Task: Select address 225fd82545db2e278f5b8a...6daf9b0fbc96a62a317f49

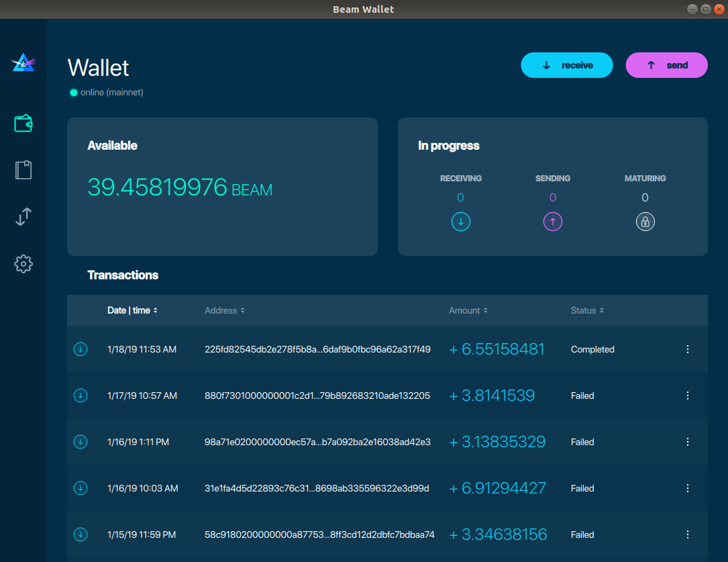Action: pyautogui.click(x=317, y=349)
